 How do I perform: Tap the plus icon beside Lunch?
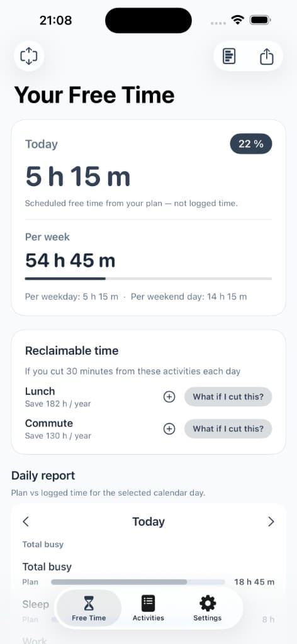[x=169, y=397]
